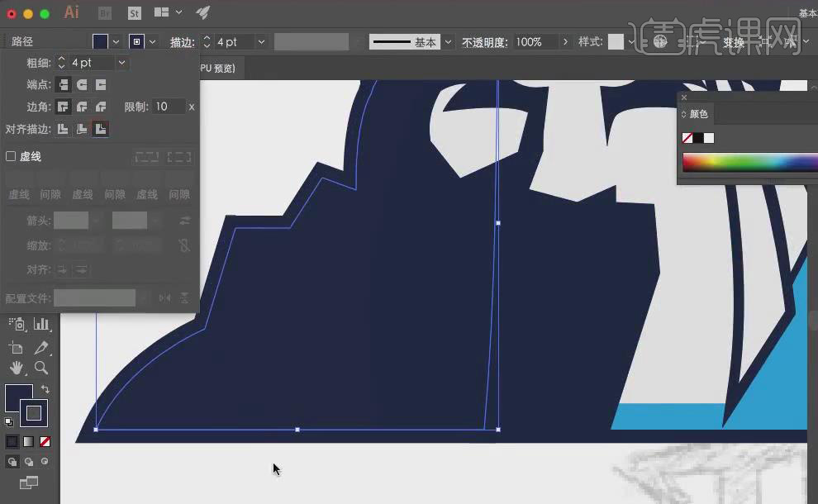Click the 限制 miter limit field
The width and height of the screenshot is (818, 504).
[168, 107]
